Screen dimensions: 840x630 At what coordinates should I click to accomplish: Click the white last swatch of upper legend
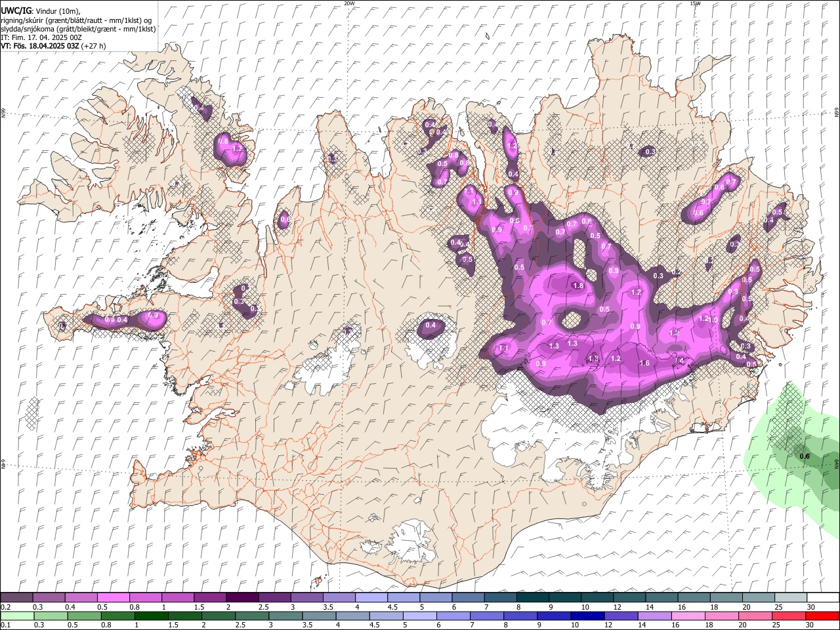[x=822, y=597]
